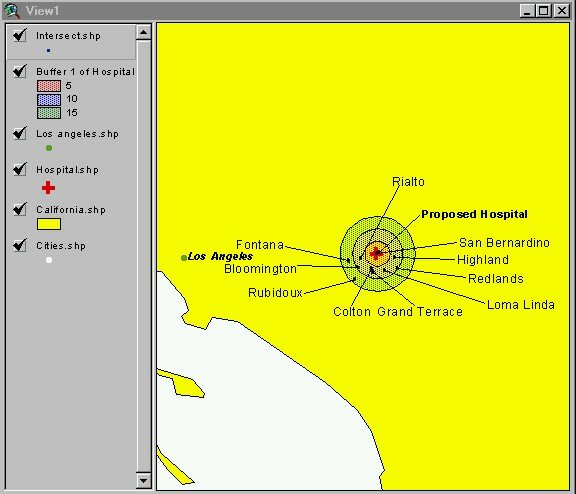
Task: Click the Intersect.shp blue point symbol
Action: (x=48, y=50)
